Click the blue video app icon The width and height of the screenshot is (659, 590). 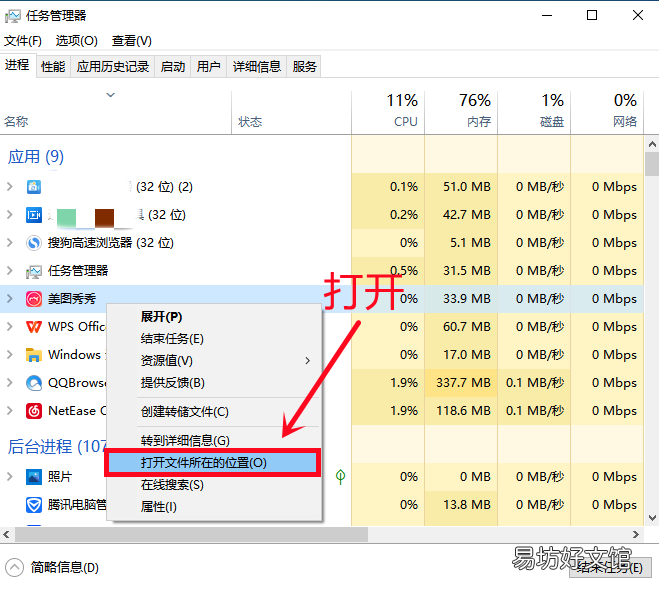(x=34, y=215)
